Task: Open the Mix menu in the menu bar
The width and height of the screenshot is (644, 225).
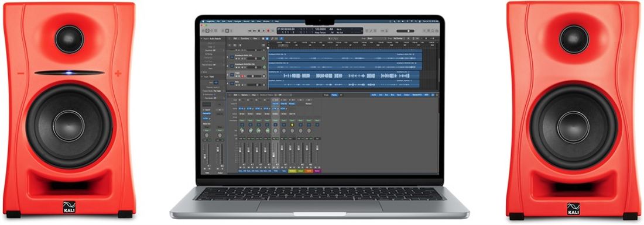Action: click(253, 21)
